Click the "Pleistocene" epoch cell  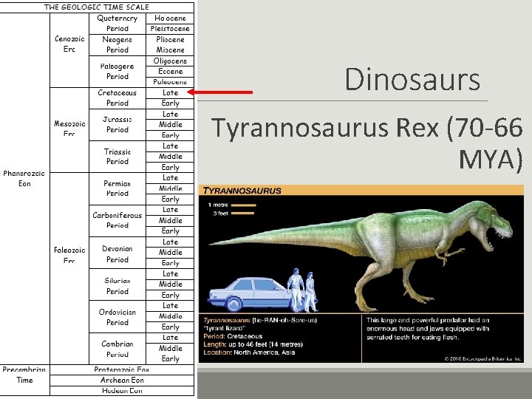click(x=170, y=29)
